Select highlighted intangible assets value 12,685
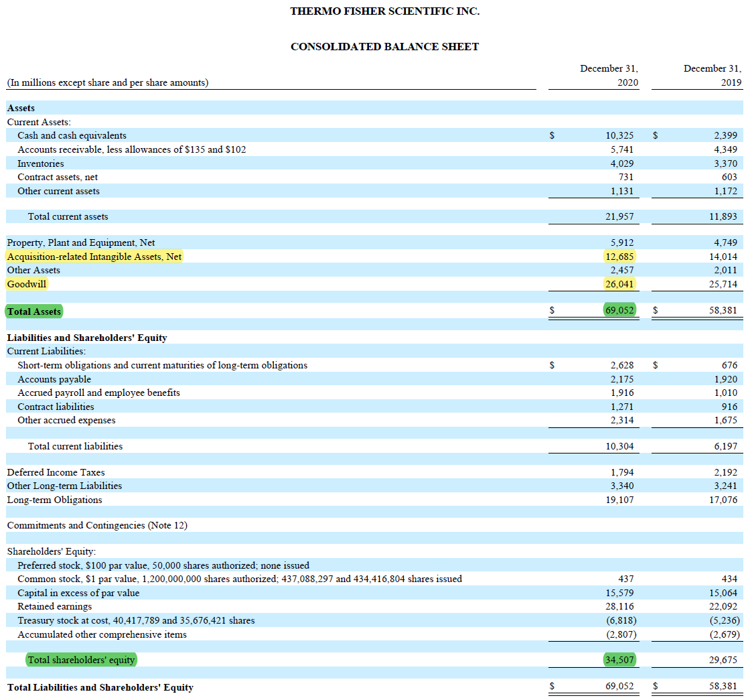Viewport: 748px width, 700px height. (619, 257)
